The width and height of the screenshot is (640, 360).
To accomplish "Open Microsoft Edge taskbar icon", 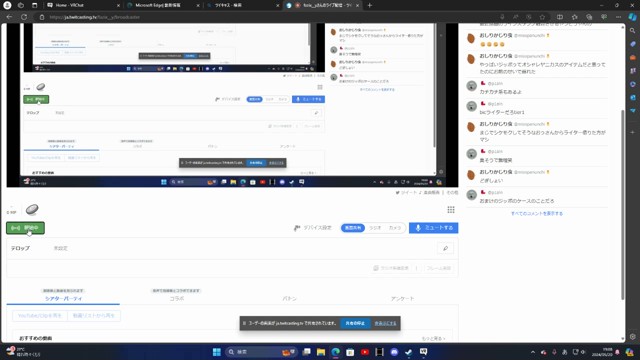I will click(336, 352).
